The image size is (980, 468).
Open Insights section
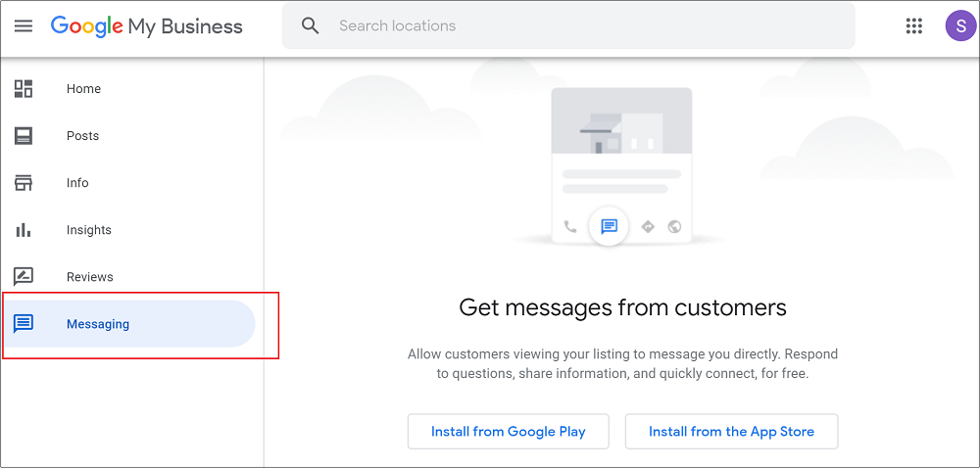click(x=89, y=230)
